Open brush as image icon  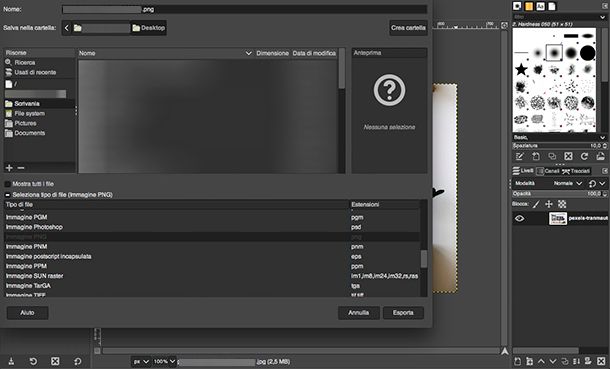pyautogui.click(x=601, y=156)
